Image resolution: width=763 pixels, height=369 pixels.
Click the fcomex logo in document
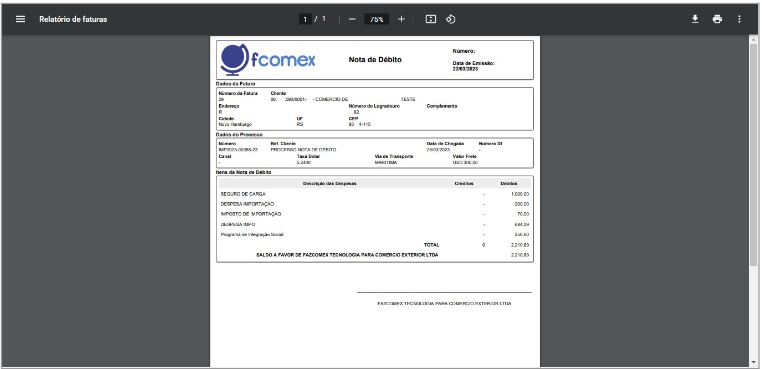point(268,60)
